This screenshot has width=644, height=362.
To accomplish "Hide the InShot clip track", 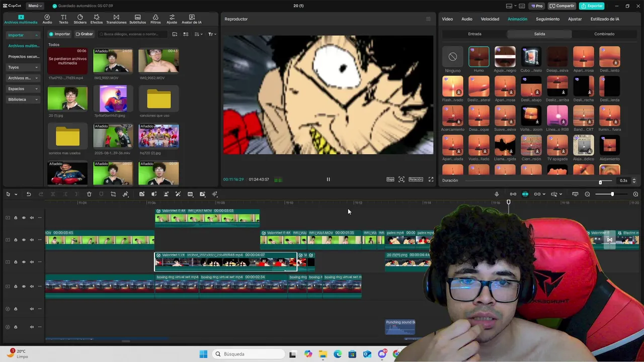I will pyautogui.click(x=24, y=262).
